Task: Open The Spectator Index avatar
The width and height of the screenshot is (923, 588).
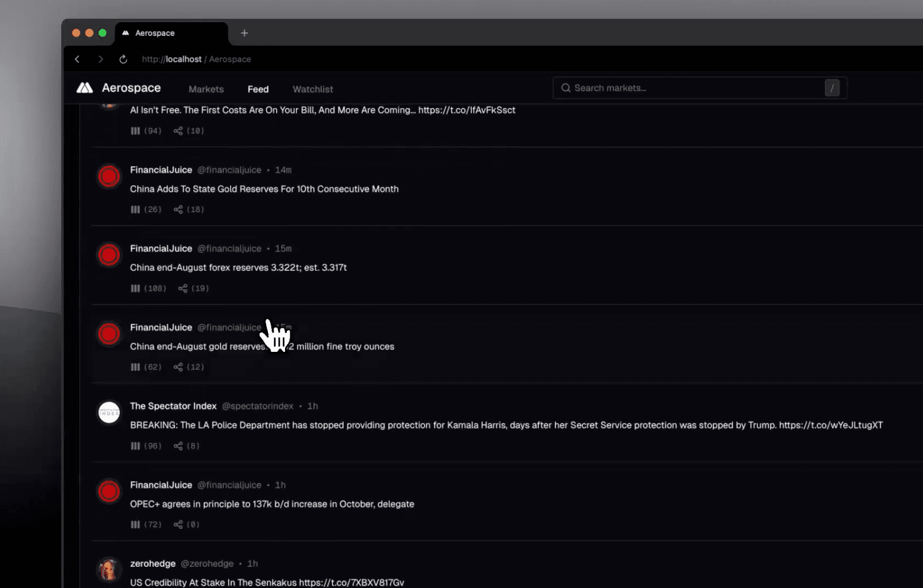Action: pos(109,412)
